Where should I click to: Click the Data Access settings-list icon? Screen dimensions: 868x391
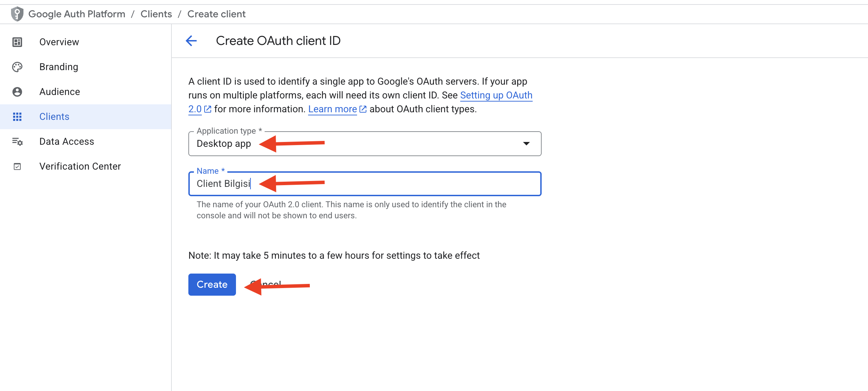coord(17,142)
